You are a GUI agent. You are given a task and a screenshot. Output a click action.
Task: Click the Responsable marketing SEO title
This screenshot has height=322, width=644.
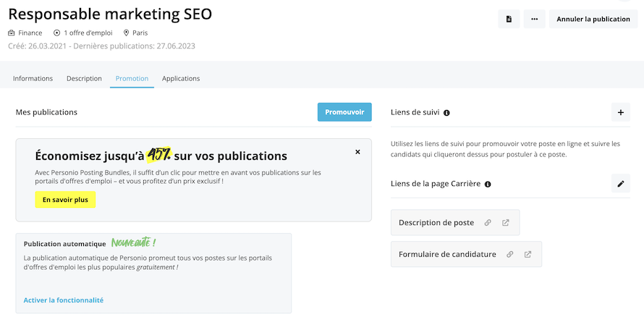tap(110, 14)
